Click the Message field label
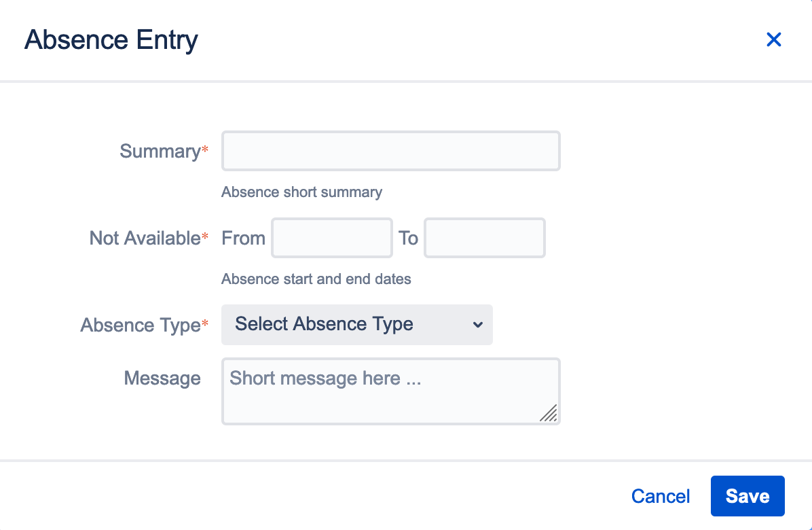Image resolution: width=812 pixels, height=530 pixels. click(162, 378)
